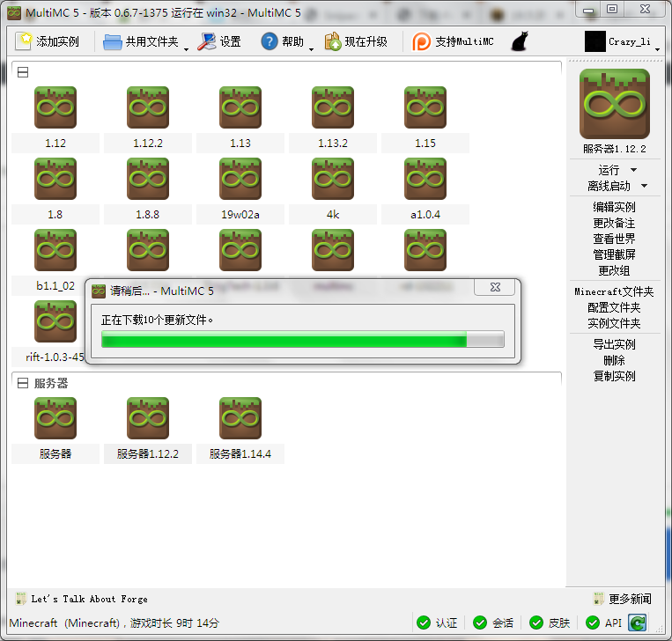Select the 1.13 instance icon

[x=240, y=107]
